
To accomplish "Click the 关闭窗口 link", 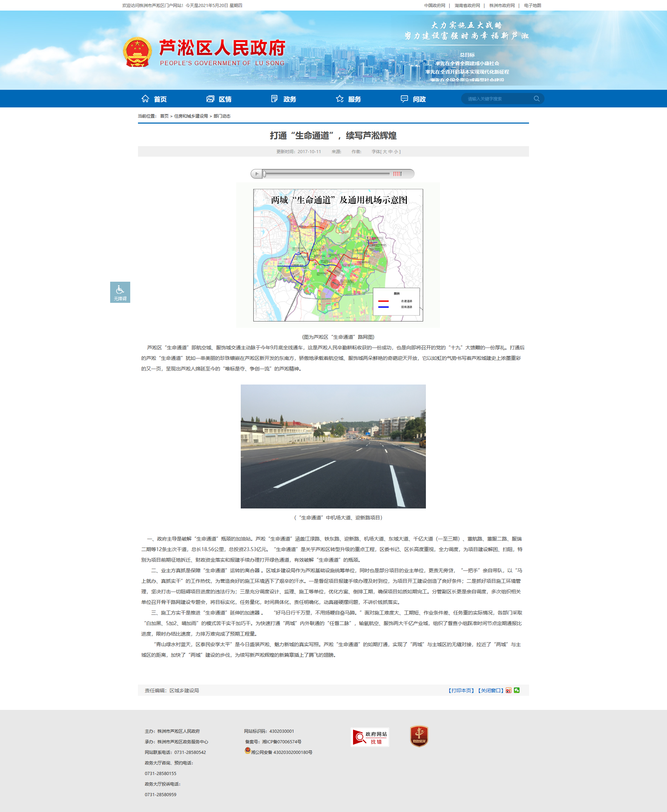I will click(x=491, y=691).
